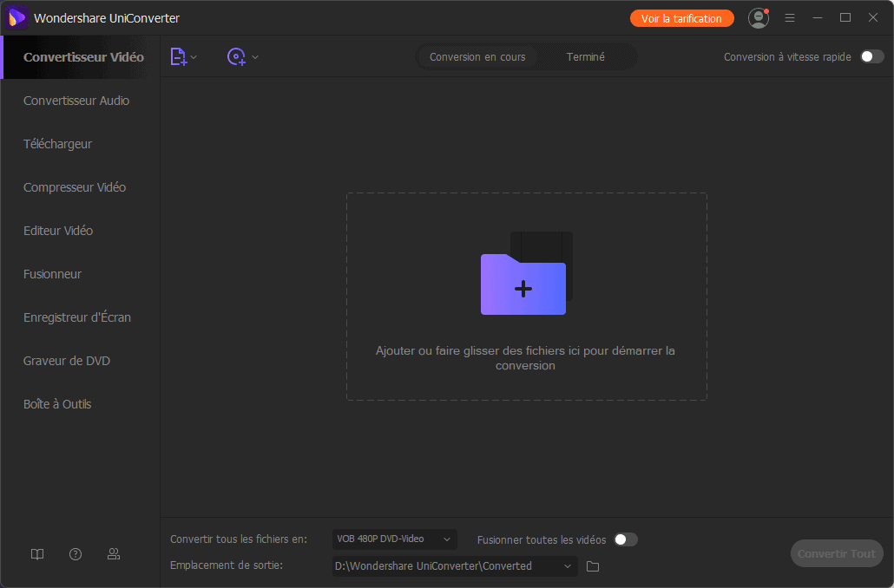The image size is (894, 588).
Task: Click the Convertir Tout button
Action: pyautogui.click(x=837, y=553)
